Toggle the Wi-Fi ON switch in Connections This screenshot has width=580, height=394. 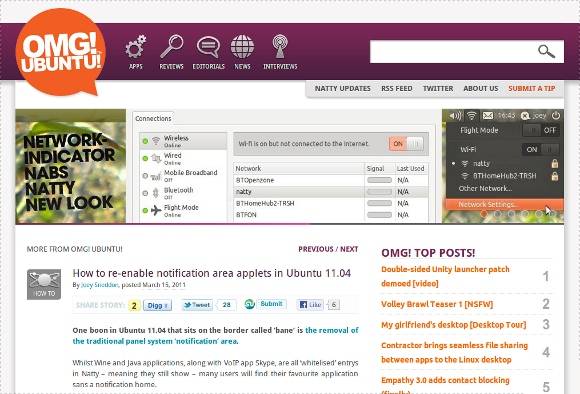click(x=406, y=144)
